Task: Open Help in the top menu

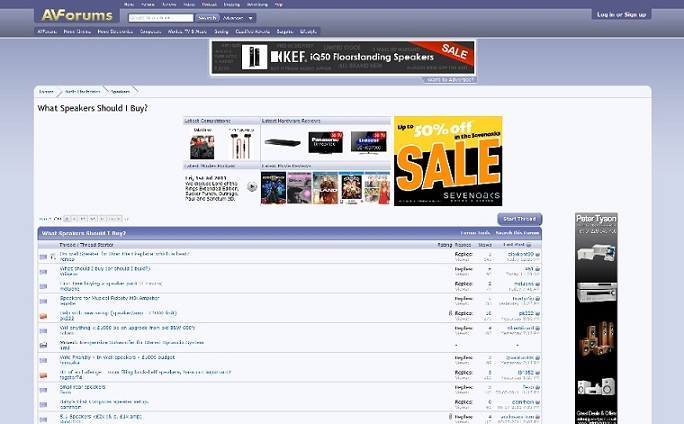Action: (x=279, y=4)
